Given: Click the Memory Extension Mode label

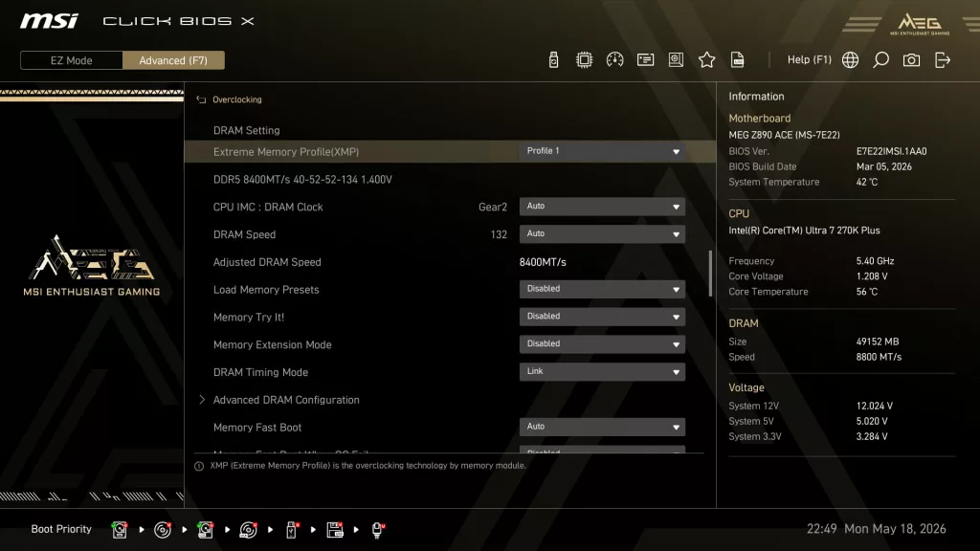Looking at the screenshot, I should [x=273, y=344].
